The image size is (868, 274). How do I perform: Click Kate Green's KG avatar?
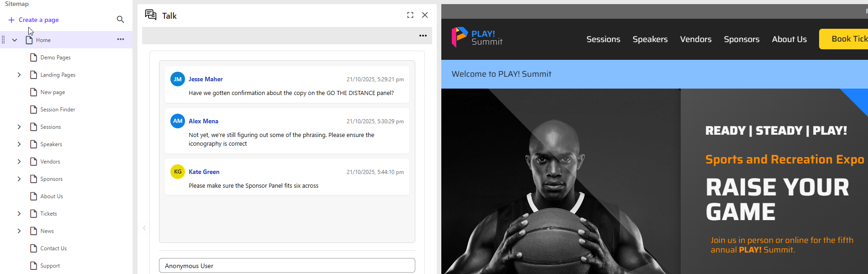pos(178,172)
